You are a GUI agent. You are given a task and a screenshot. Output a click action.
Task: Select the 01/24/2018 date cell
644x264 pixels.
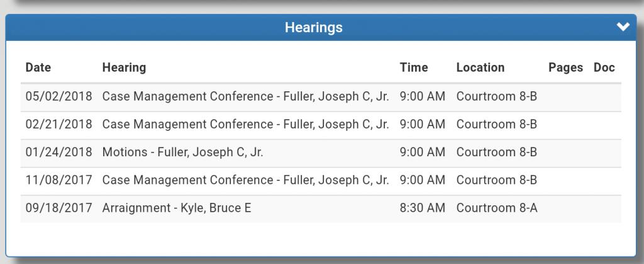(x=58, y=152)
